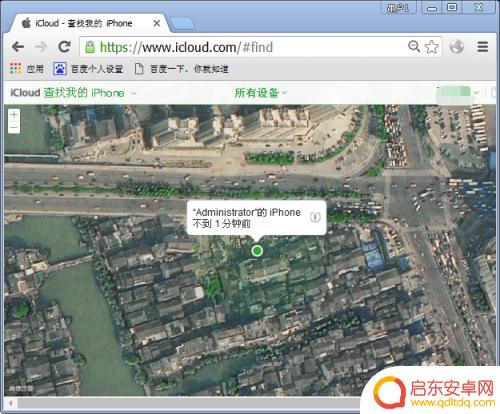Bookmark page with the star icon

coord(432,47)
